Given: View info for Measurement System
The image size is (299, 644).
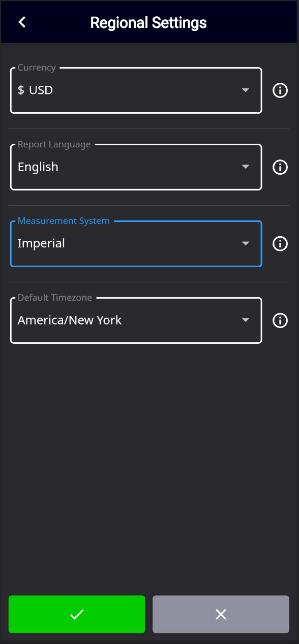Looking at the screenshot, I should pos(280,244).
